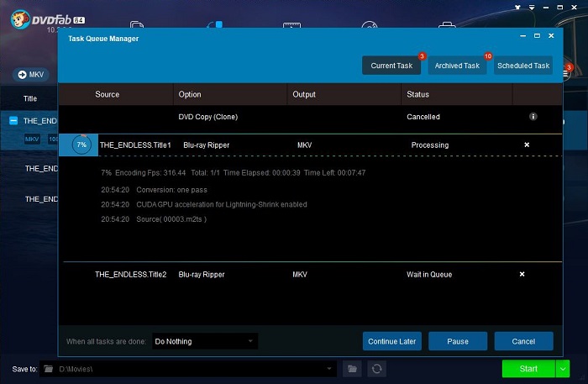Click the main window Title column header
Screen dimensions: 588x384
pos(30,98)
